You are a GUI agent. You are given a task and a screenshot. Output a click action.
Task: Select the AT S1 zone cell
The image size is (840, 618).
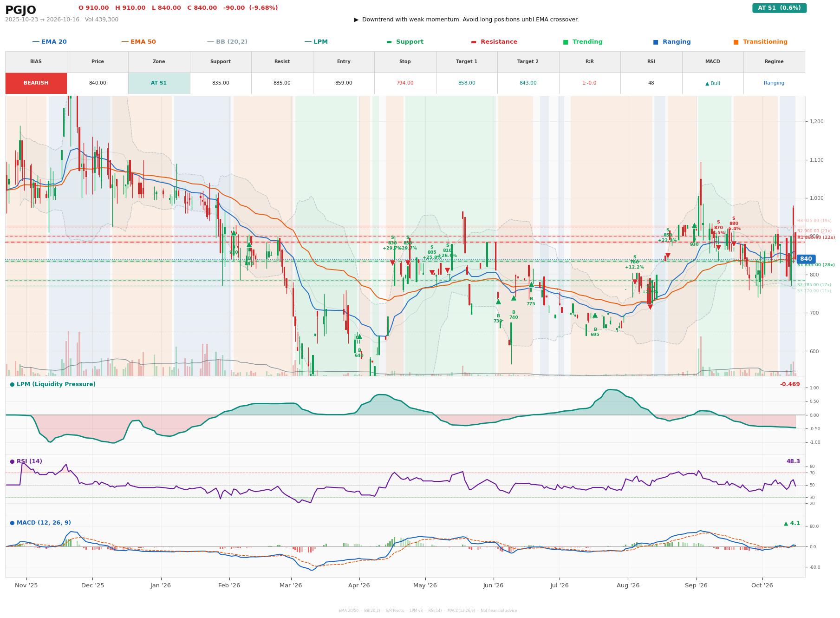point(159,83)
